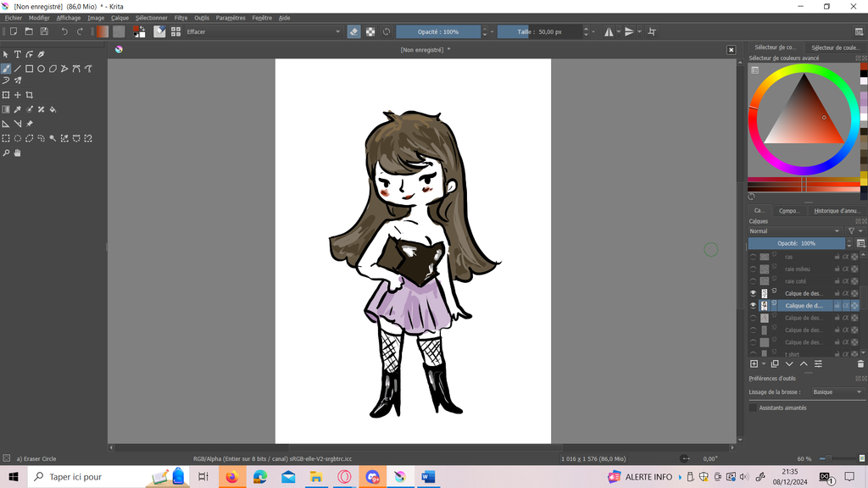Image resolution: width=868 pixels, height=488 pixels.
Task: Select the Text tool in toolbox
Action: (x=17, y=54)
